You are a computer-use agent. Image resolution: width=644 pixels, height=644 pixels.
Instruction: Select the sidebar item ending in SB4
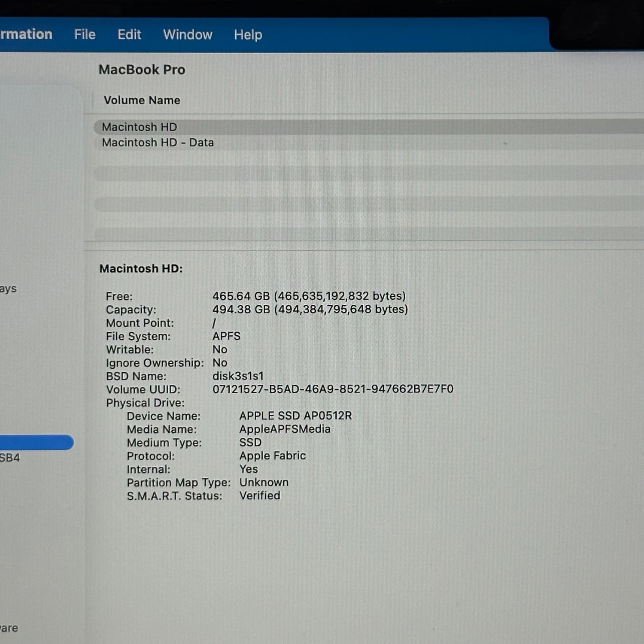point(9,458)
